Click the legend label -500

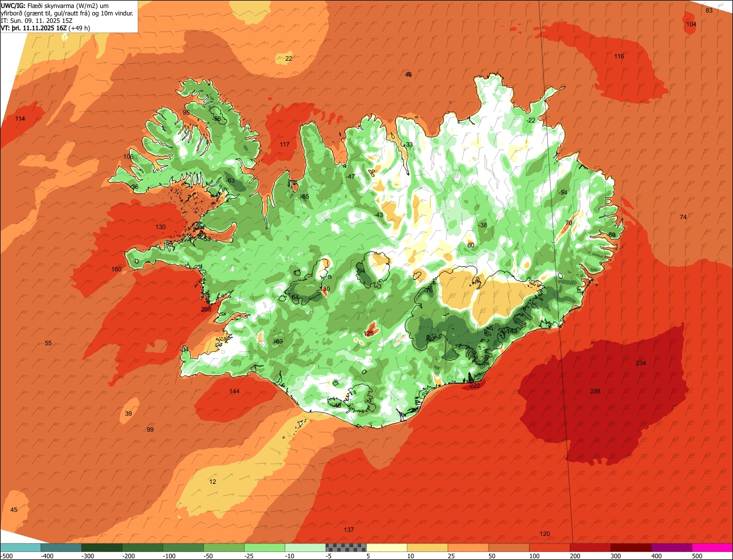pyautogui.click(x=6, y=555)
